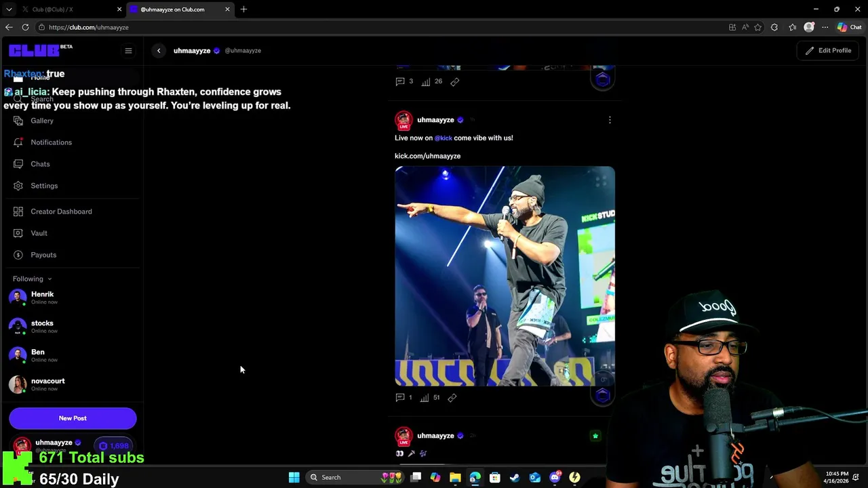Viewport: 868px width, 488px height.
Task: Open Outlook from the taskbar
Action: coord(535,477)
